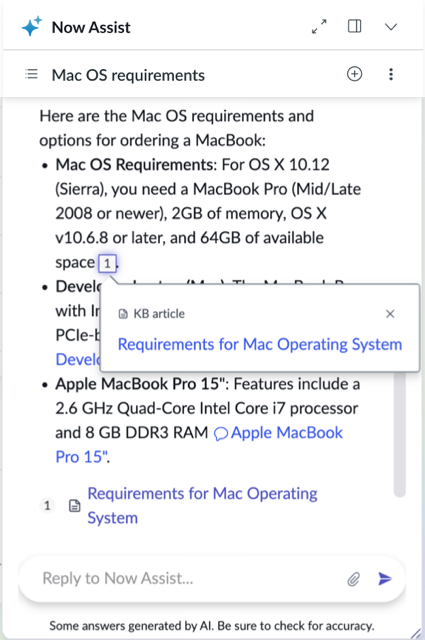The image size is (425, 640).
Task: Click the chat bubble icon before Apple MacBook
Action: [x=221, y=434]
